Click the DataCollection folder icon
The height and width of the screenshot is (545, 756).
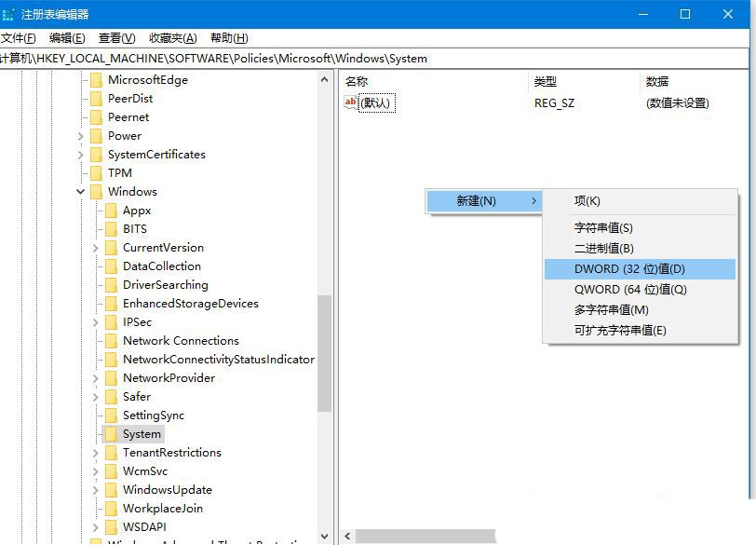point(111,266)
